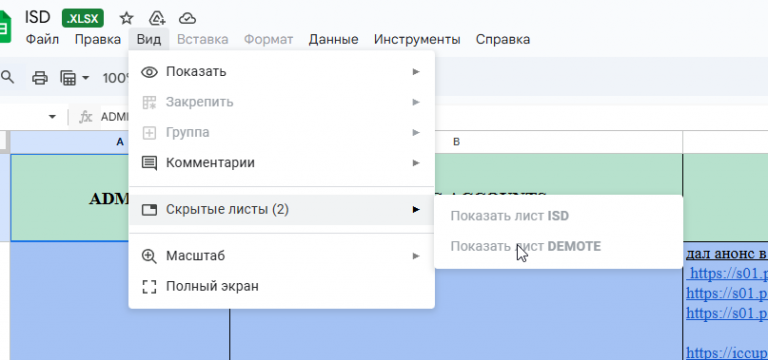
Task: Expand the Масштаб submenu arrow
Action: pos(416,256)
